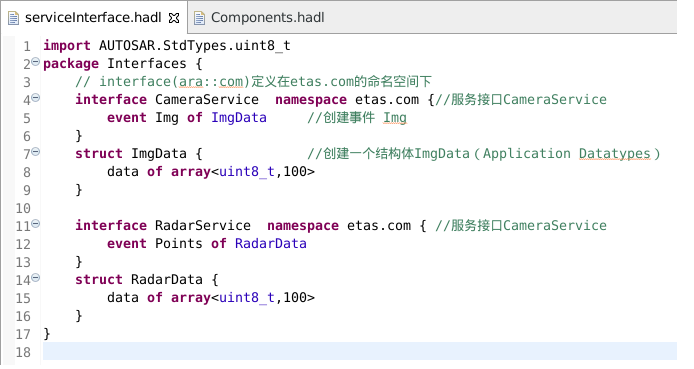Viewport: 694px width, 369px height.
Task: Click the event keyword on line 5
Action: (x=127, y=118)
